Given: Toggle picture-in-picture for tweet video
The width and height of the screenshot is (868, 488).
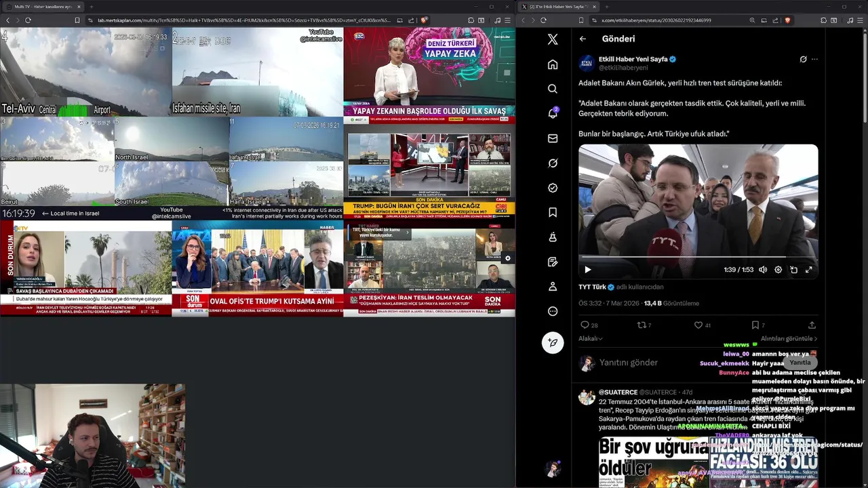Looking at the screenshot, I should click(793, 270).
